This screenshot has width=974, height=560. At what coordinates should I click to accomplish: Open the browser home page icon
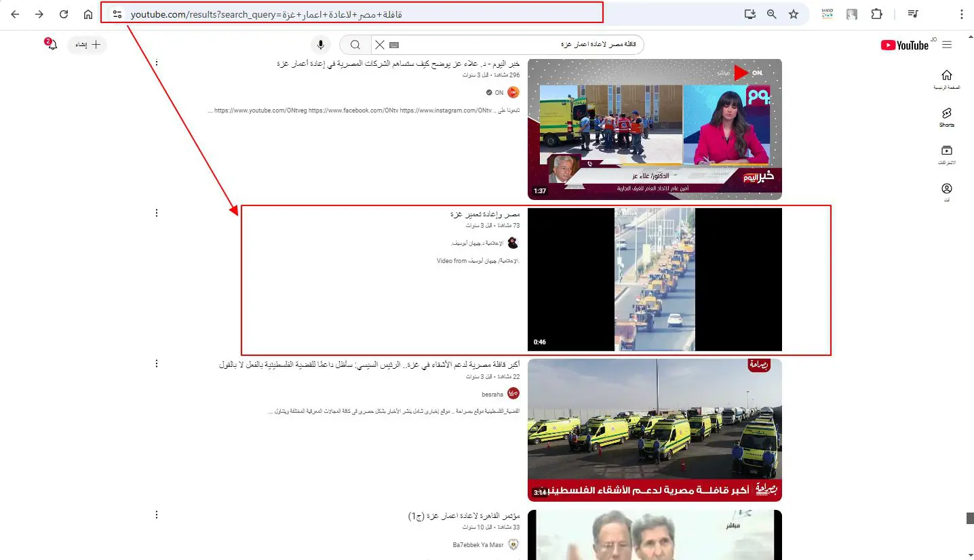(88, 14)
